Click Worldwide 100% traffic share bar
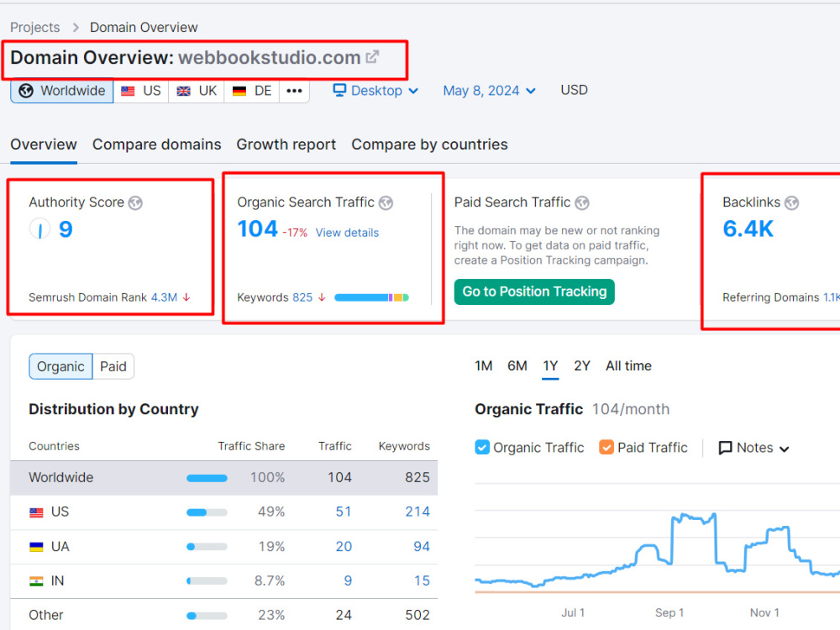Viewport: 840px width, 630px height. point(207,479)
